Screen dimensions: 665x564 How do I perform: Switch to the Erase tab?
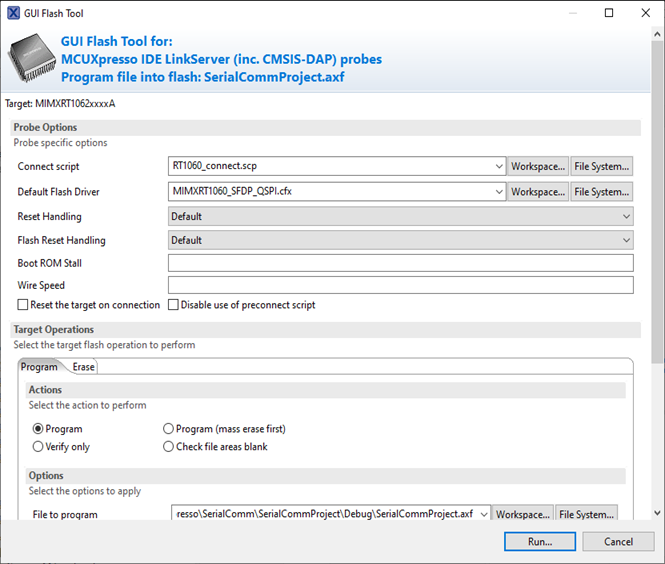(83, 367)
